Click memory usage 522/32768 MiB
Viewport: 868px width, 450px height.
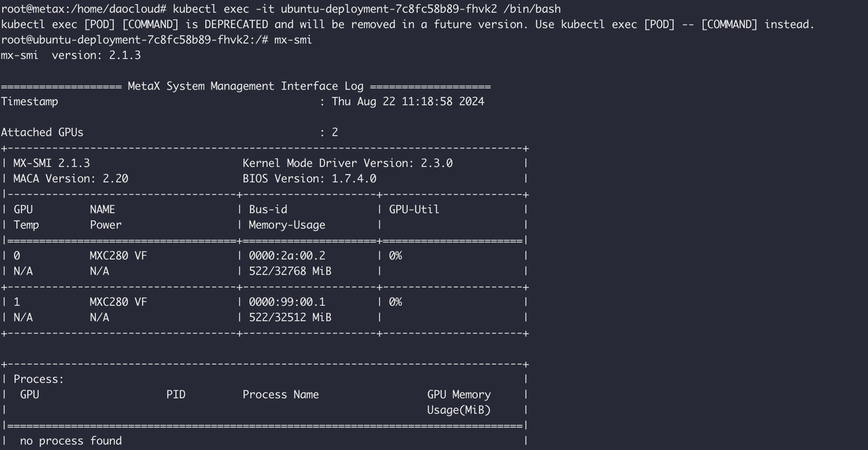pos(290,271)
